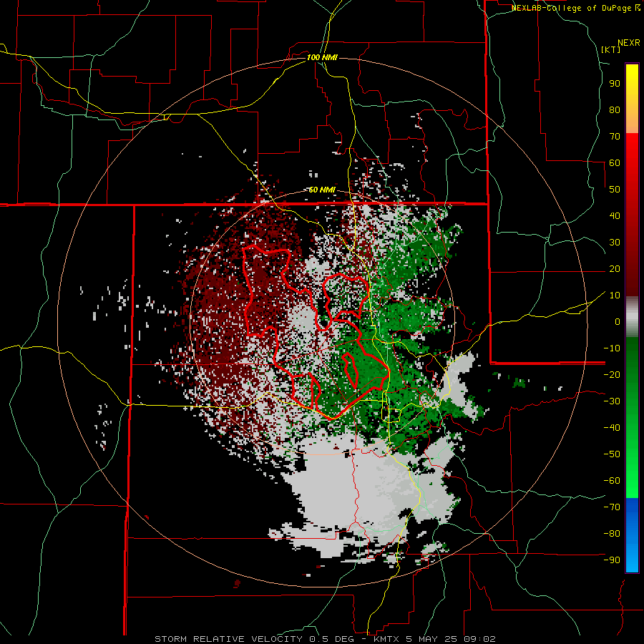644x644 pixels.
Task: Click the Storm Relative Velocity caption
Action: [x=325, y=639]
